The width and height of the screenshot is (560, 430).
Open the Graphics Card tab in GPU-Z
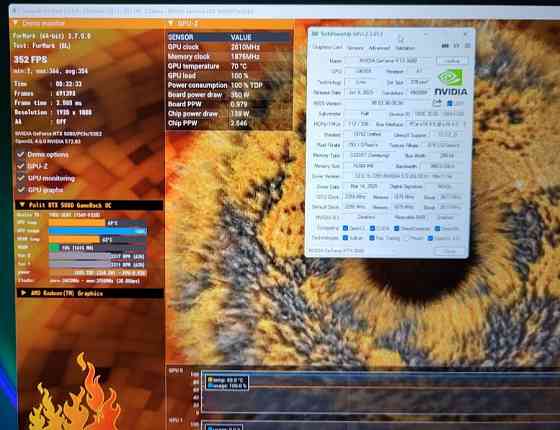[x=328, y=48]
